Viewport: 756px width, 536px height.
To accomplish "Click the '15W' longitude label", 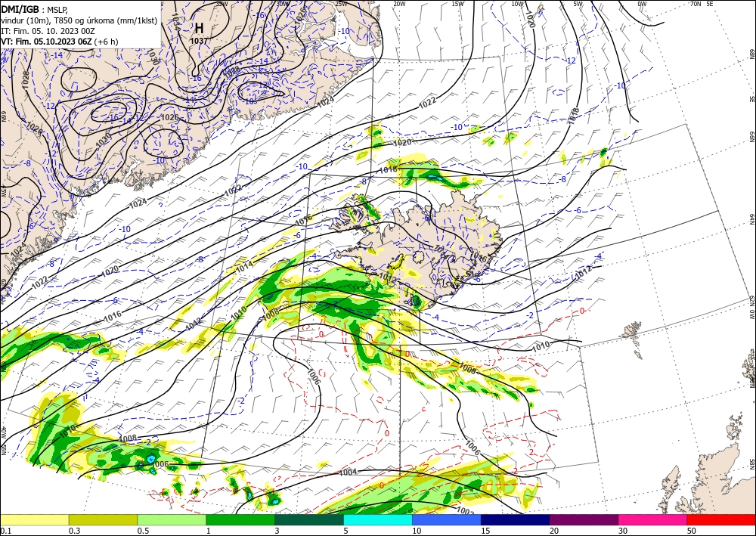I will tap(458, 4).
